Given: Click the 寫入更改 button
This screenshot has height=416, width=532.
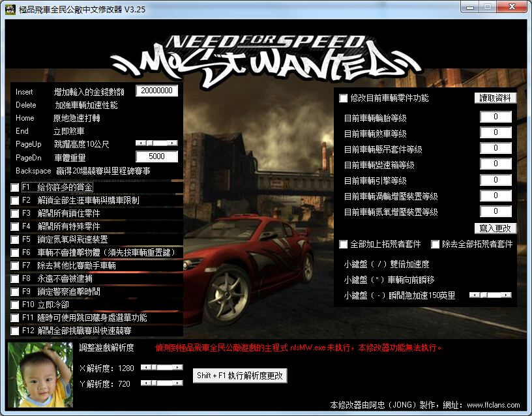Looking at the screenshot, I should click(x=495, y=228).
